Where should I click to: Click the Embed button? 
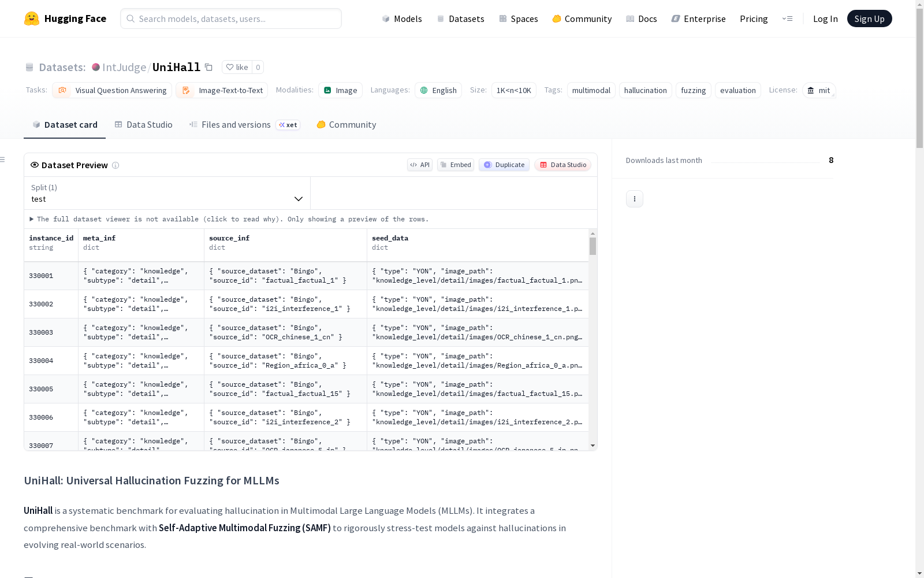[456, 165]
